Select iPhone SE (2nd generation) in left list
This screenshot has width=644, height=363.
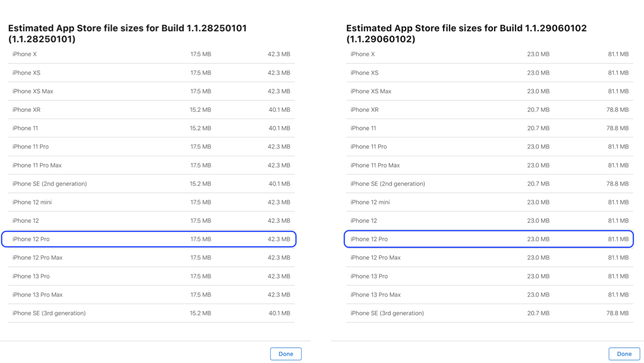coord(151,184)
